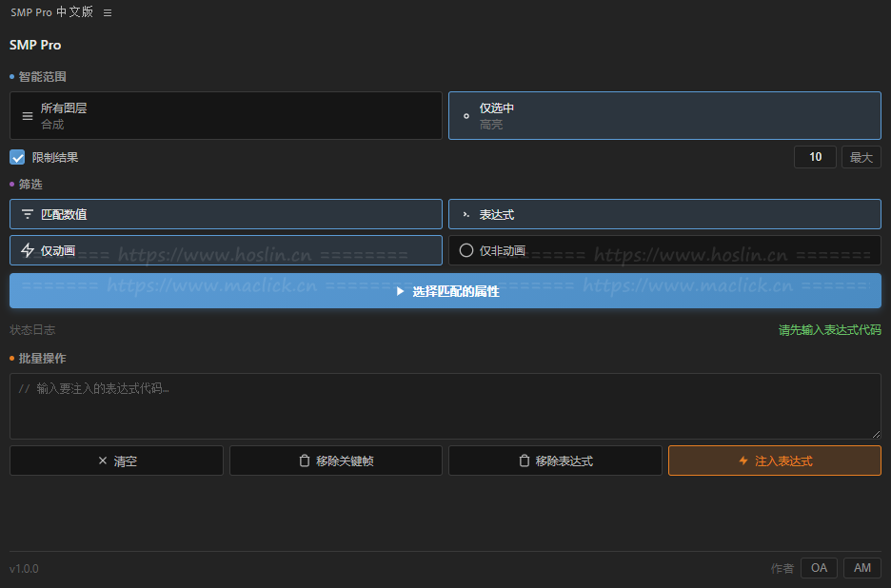This screenshot has width=891, height=588.
Task: Enable the 仅动画 lightning filter
Action: tap(226, 250)
